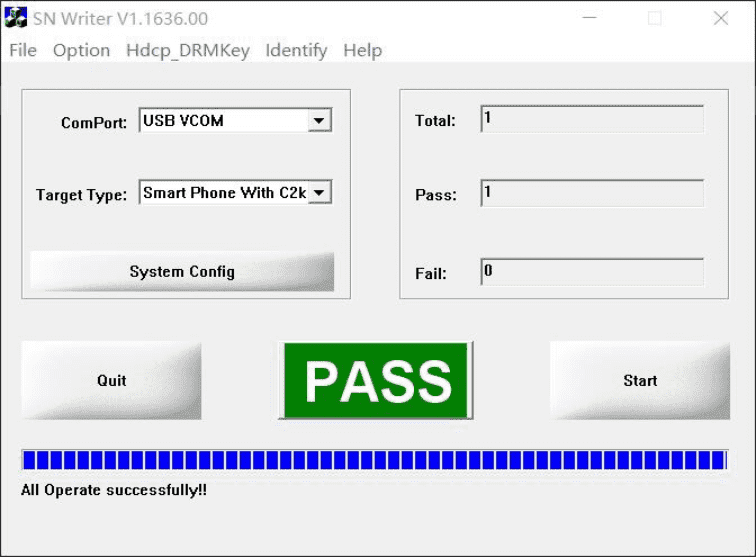
Task: Click the Total count field
Action: pos(592,119)
